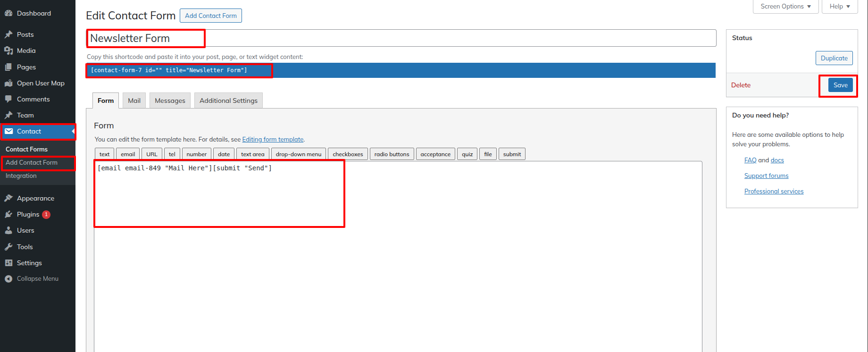Click the Comments bubble icon
This screenshot has width=868, height=352.
pos(8,99)
